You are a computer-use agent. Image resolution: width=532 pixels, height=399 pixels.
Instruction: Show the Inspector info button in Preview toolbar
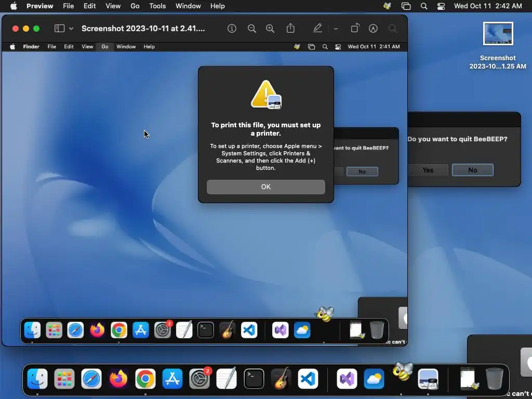(x=232, y=29)
